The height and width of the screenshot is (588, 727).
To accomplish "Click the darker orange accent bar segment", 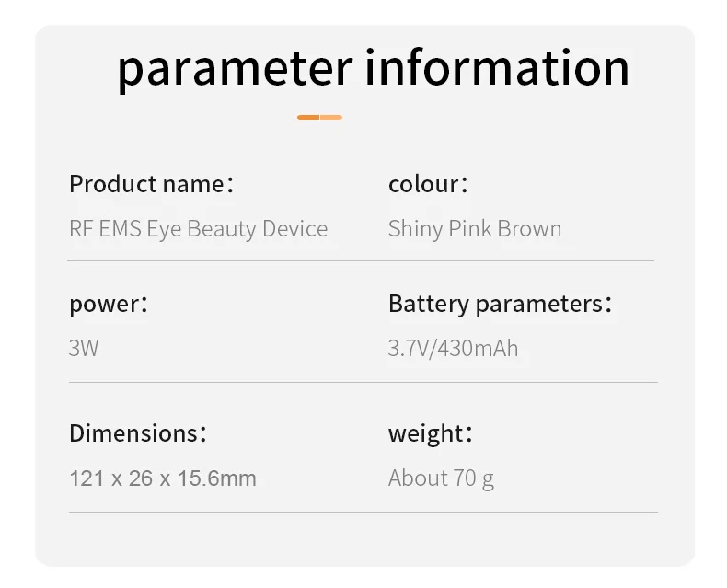I will click(x=308, y=117).
